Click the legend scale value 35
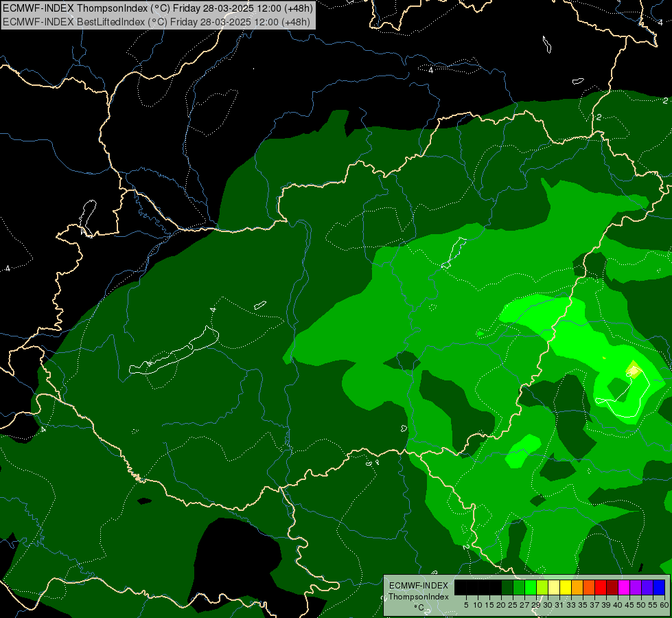 583,605
